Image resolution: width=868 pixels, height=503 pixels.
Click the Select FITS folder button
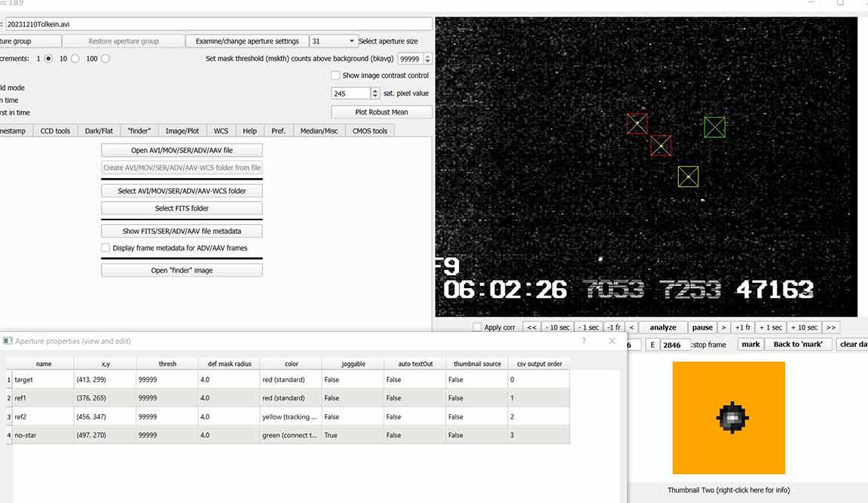pyautogui.click(x=182, y=208)
